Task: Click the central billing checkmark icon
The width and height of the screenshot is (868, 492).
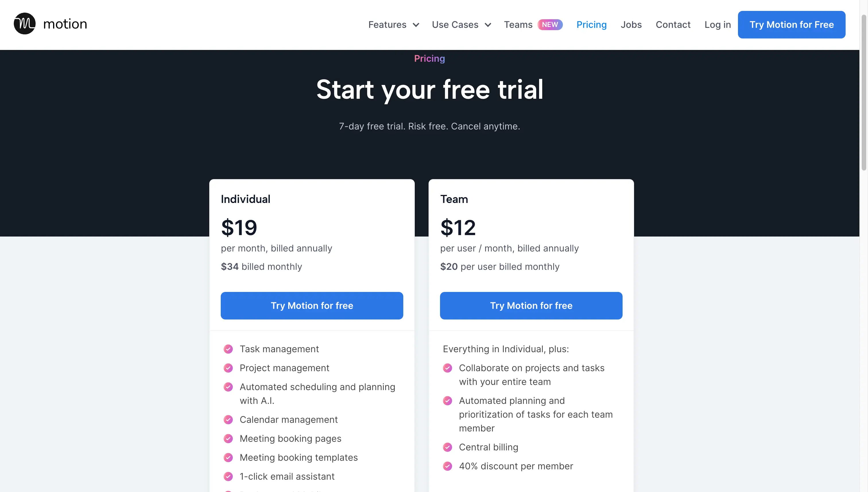Action: coord(447,447)
